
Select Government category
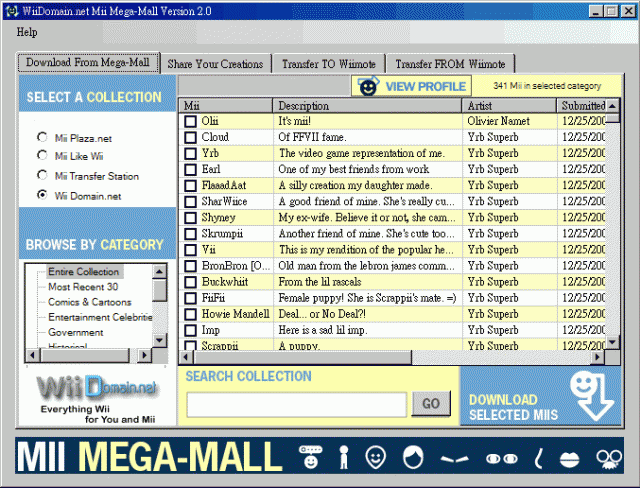76,332
